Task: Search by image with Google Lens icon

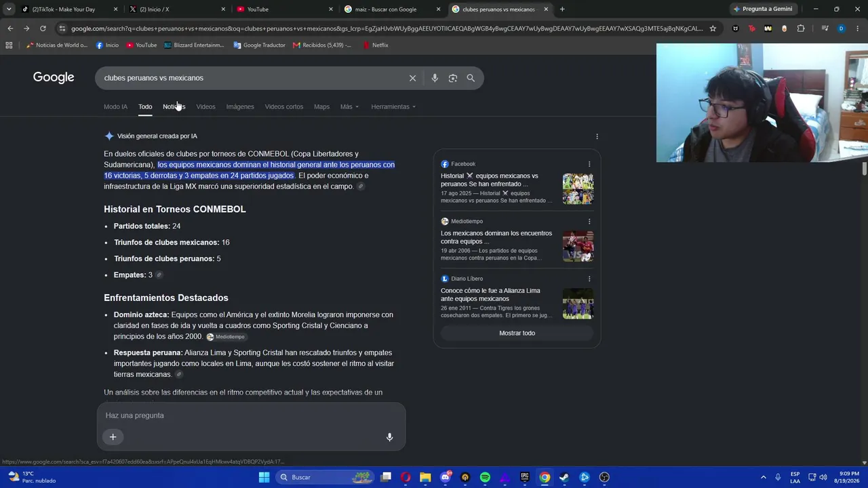Action: [453, 78]
